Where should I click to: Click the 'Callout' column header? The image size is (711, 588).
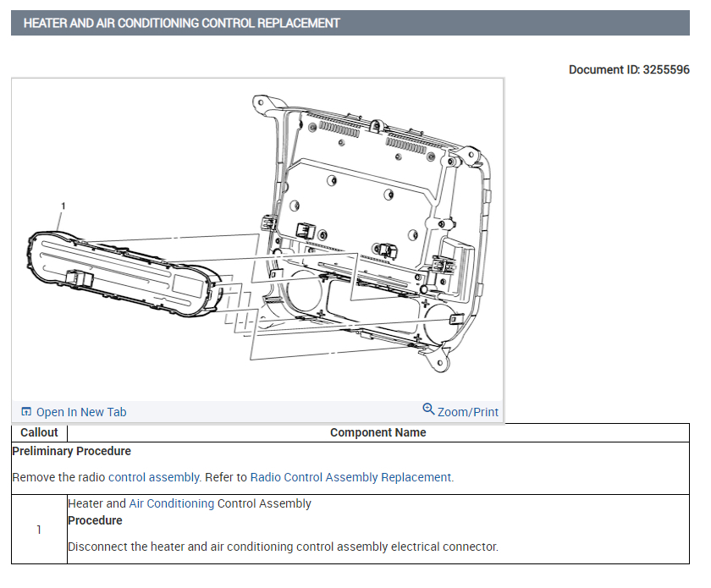40,432
